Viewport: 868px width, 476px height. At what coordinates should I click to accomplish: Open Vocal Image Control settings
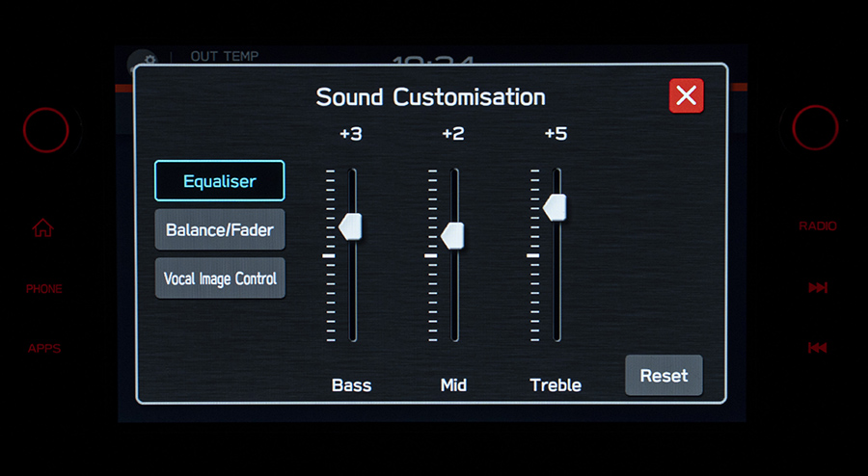[220, 278]
